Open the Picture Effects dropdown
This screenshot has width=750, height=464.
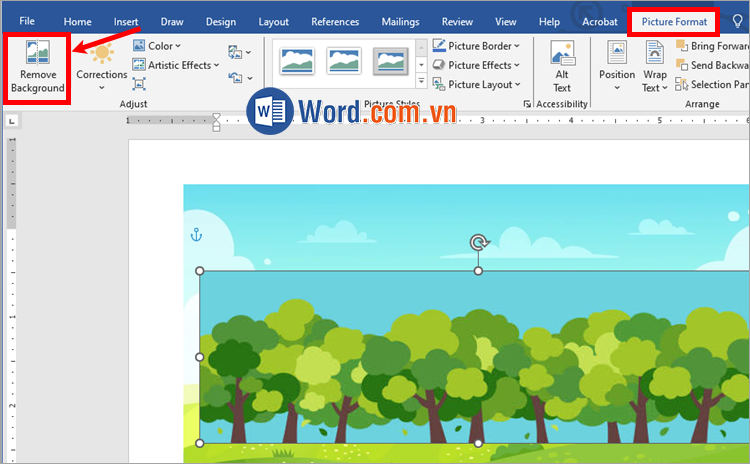(x=477, y=65)
